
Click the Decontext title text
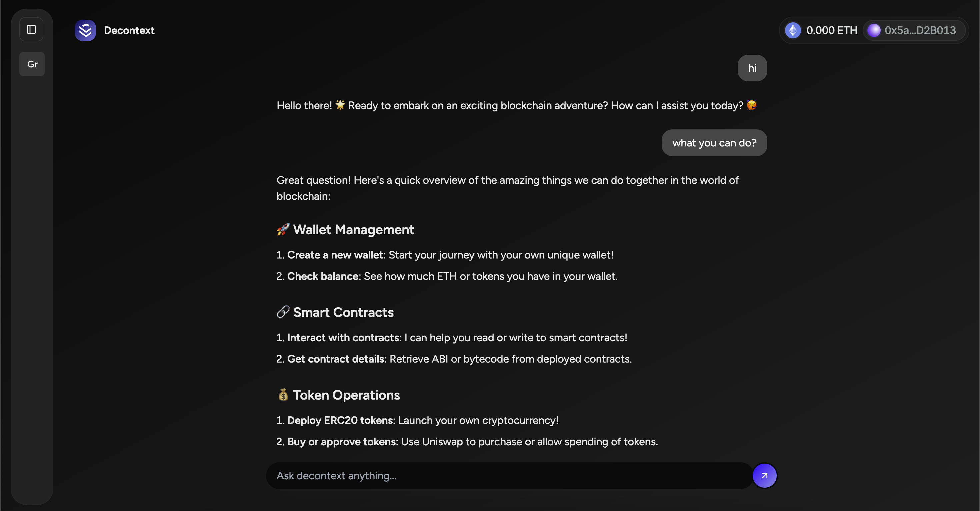129,30
